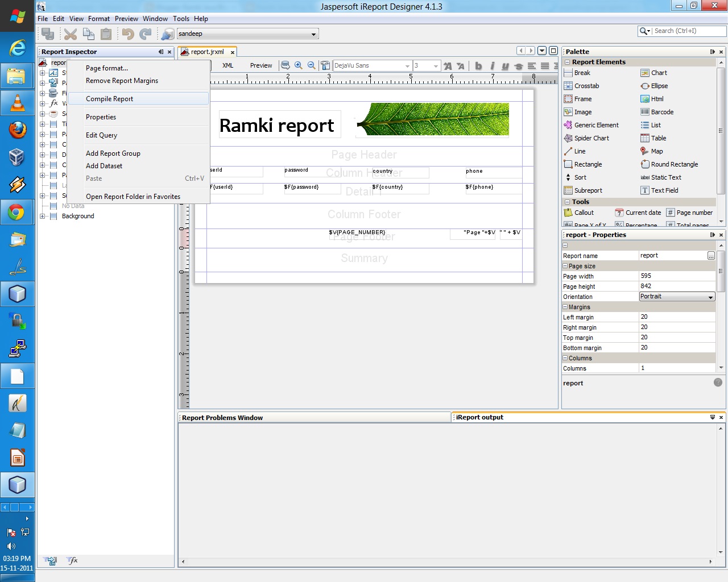The image size is (728, 582).
Task: Select the leaf image in report
Action: pos(432,119)
